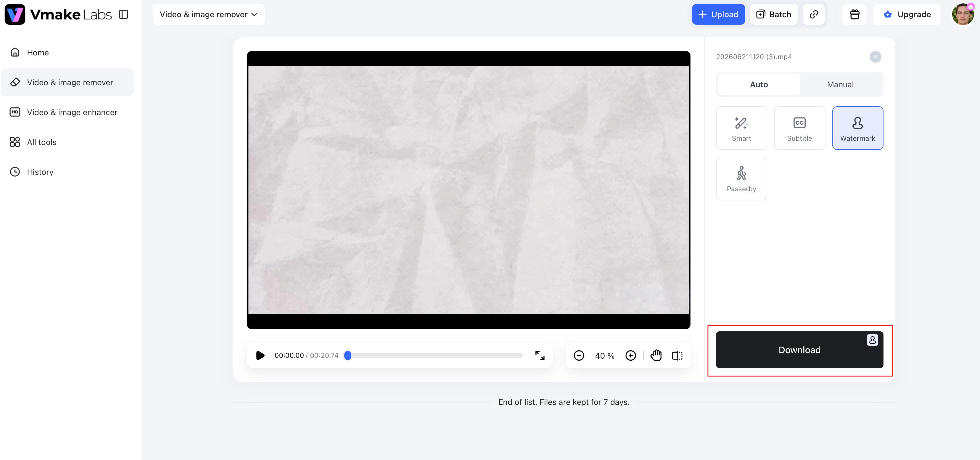Click the 40 % zoom value
Image resolution: width=980 pixels, height=460 pixels.
(x=605, y=356)
